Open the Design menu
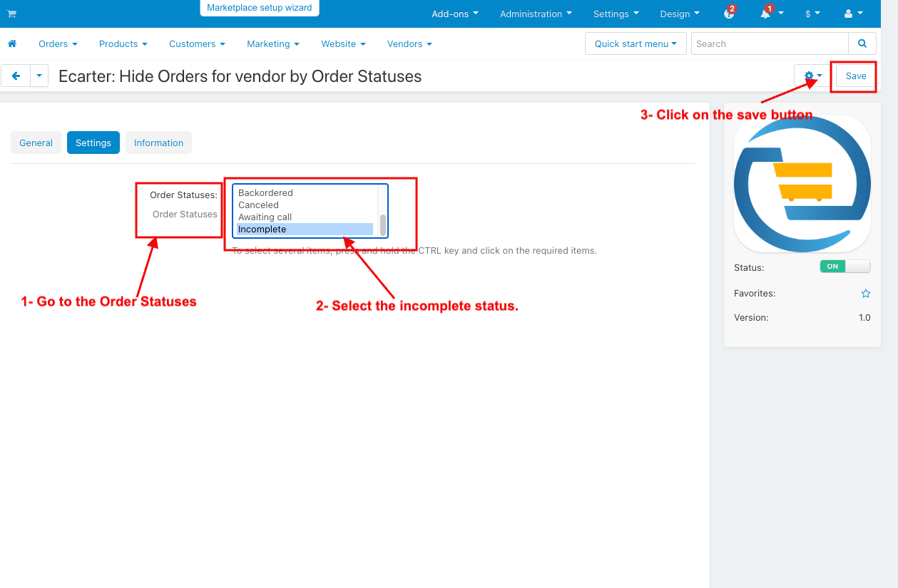This screenshot has height=588, width=898. (680, 14)
